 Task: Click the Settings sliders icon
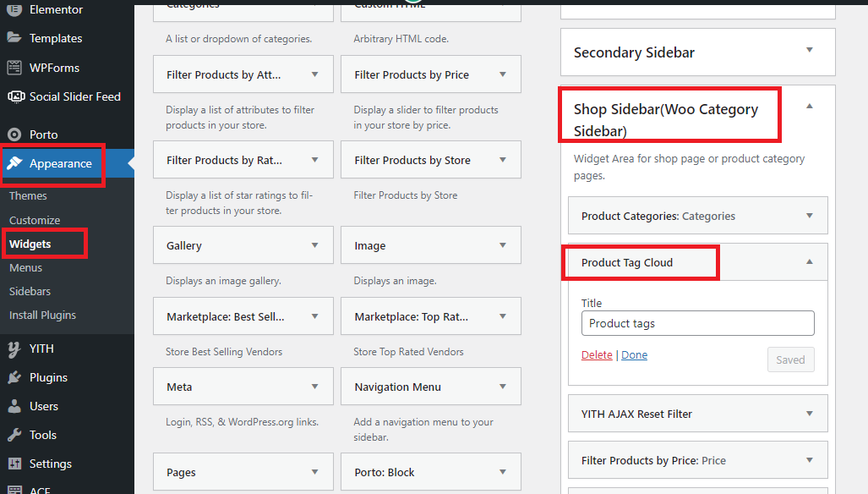(14, 464)
